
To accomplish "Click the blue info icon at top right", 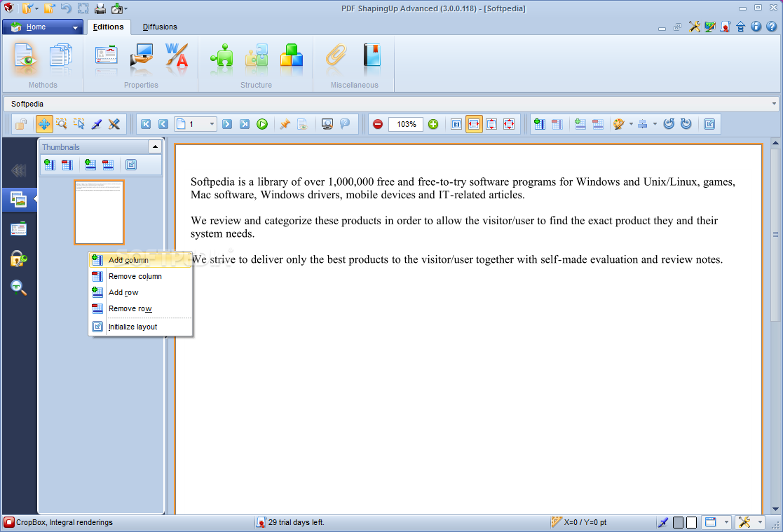I will pyautogui.click(x=756, y=27).
